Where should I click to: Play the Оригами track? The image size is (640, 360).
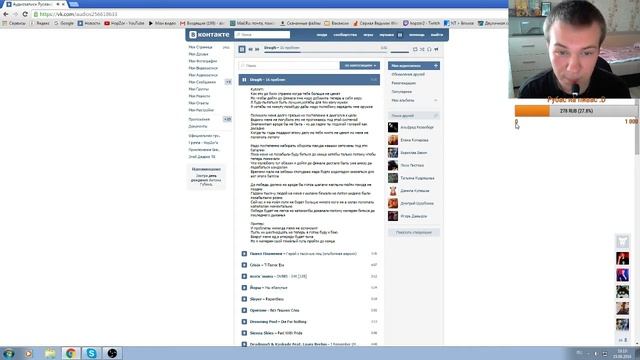[244, 311]
